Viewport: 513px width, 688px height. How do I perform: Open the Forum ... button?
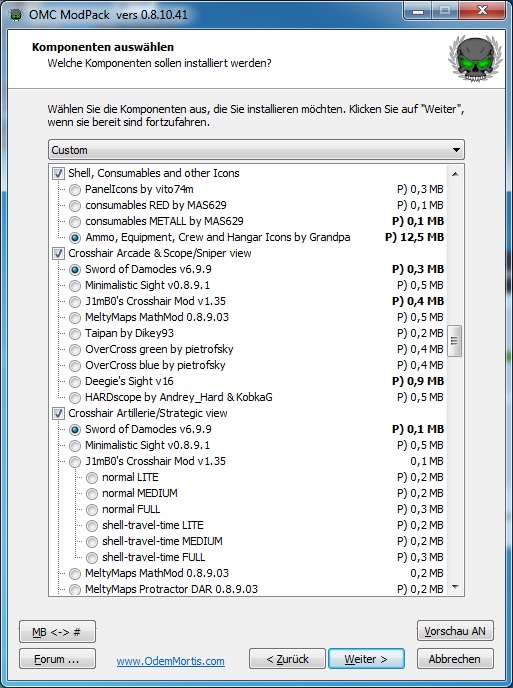point(57,659)
